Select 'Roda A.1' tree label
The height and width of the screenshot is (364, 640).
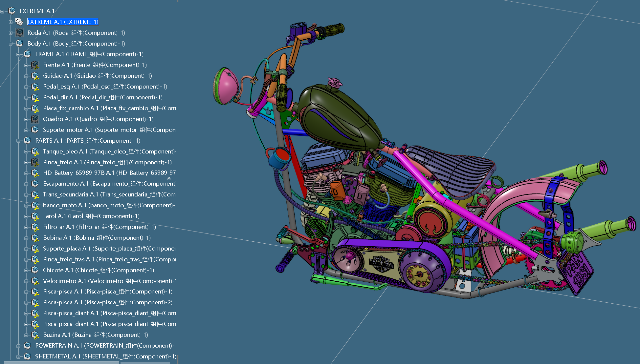point(76,33)
